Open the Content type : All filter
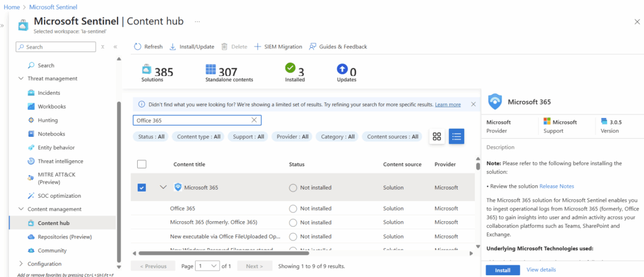This screenshot has height=277, width=644. pyautogui.click(x=198, y=137)
